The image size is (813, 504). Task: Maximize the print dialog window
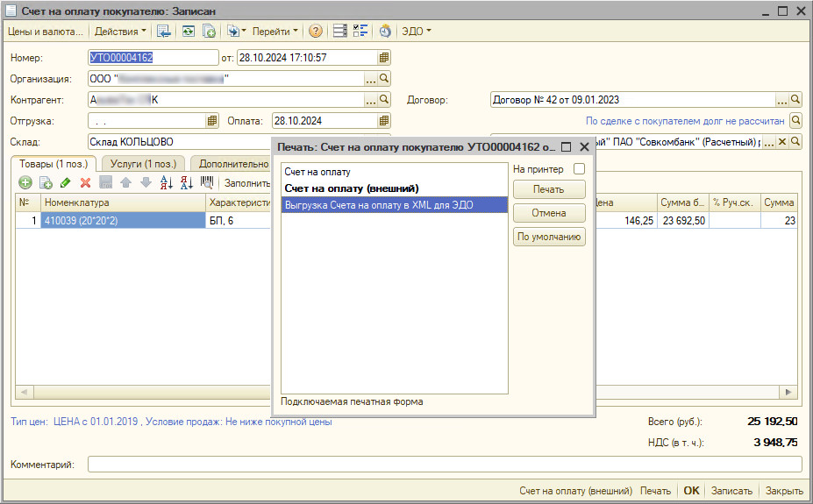pos(567,147)
